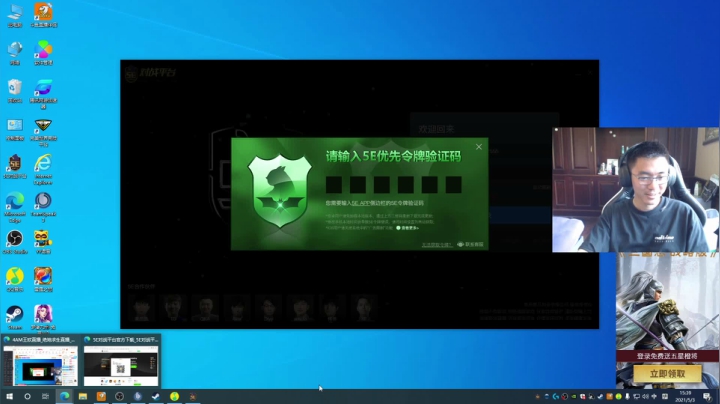Open File Explorer from the taskbar
Viewport: 720px width, 404px height.
click(x=83, y=396)
